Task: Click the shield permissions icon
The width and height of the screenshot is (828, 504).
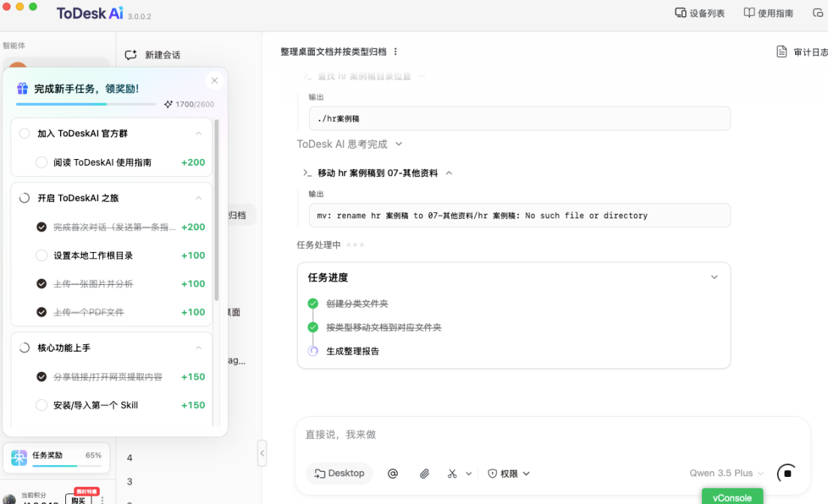Action: 492,473
